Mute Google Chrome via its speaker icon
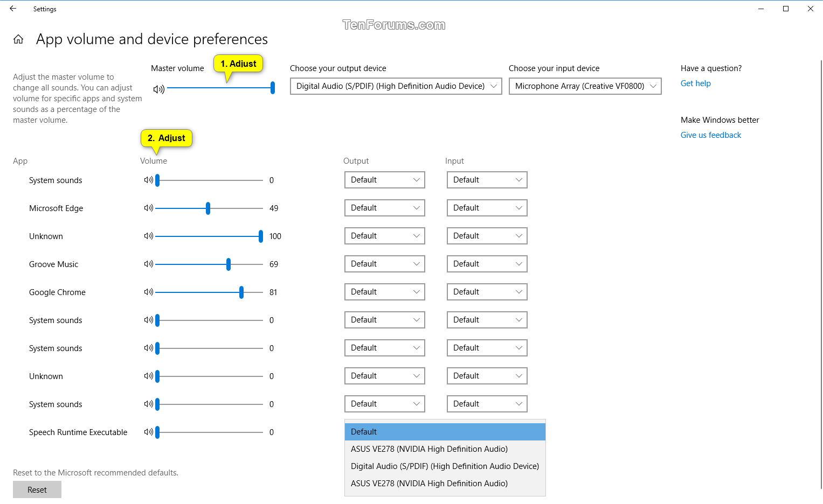The image size is (823, 504). [149, 292]
